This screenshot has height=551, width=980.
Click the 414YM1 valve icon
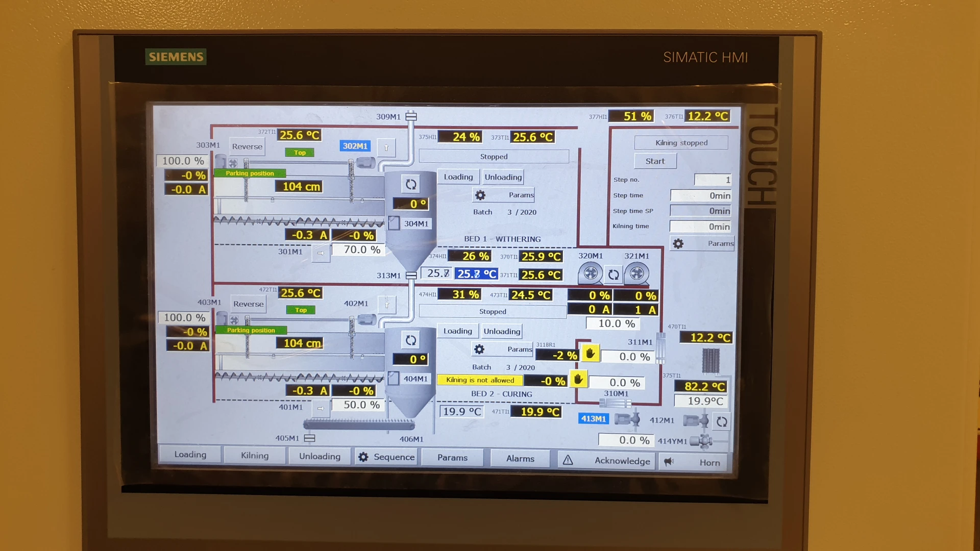(702, 441)
